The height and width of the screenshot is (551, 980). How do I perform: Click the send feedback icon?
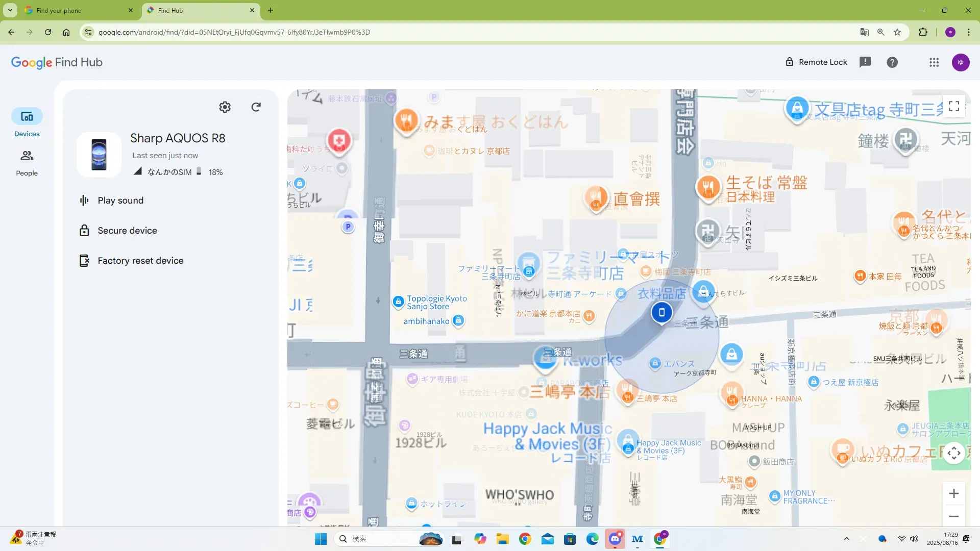coord(865,62)
